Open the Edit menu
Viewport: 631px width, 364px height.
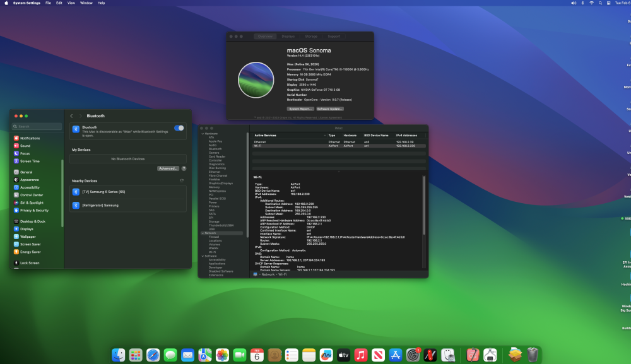(x=59, y=3)
